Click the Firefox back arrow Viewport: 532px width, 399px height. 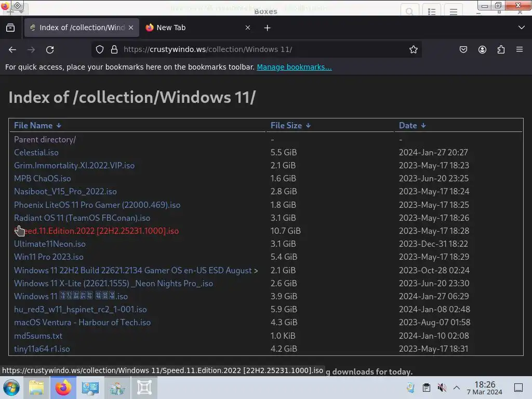tap(12, 49)
